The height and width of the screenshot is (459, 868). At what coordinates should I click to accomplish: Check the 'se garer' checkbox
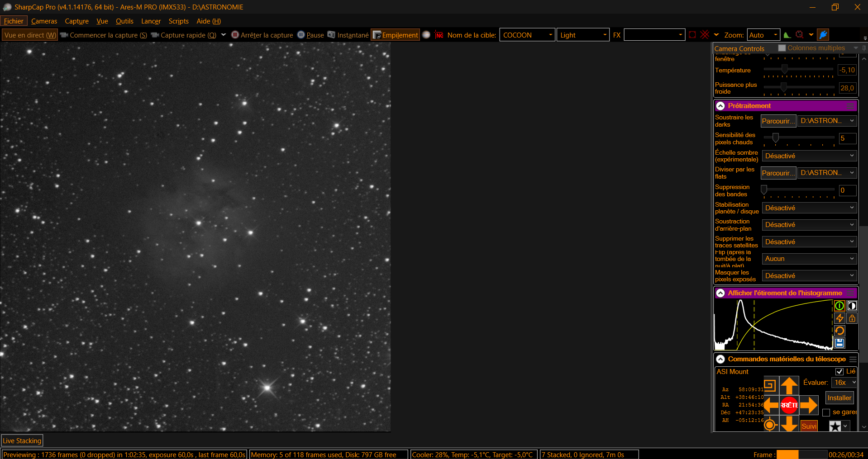(826, 412)
